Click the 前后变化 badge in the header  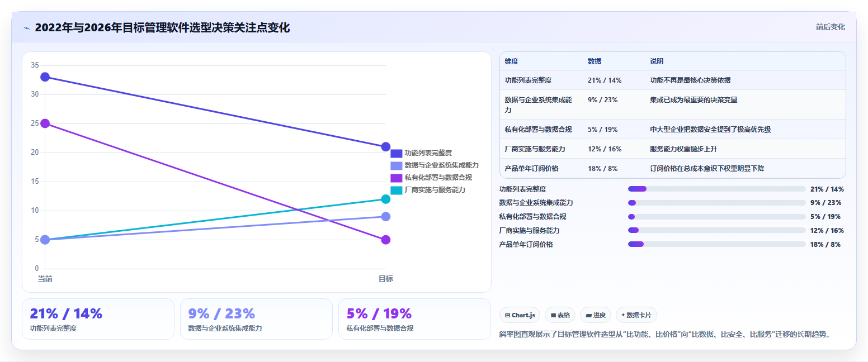point(830,27)
